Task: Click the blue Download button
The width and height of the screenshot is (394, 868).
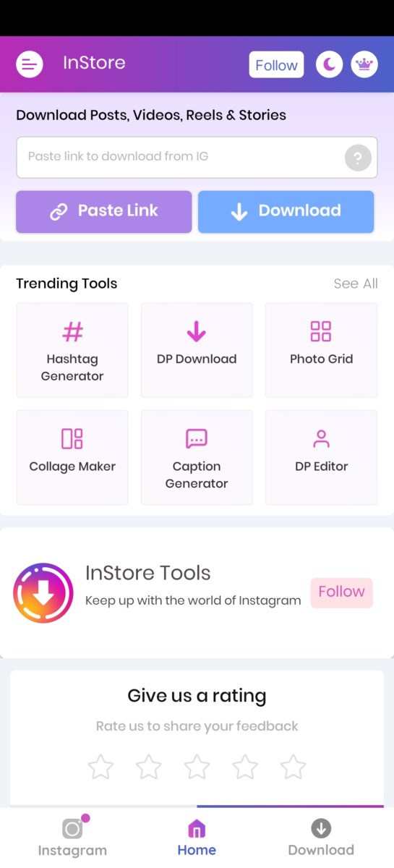Action: pyautogui.click(x=286, y=211)
